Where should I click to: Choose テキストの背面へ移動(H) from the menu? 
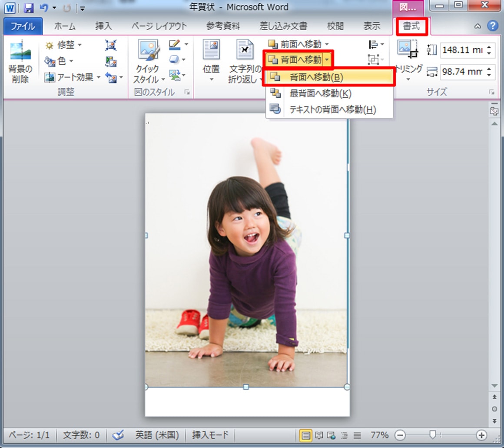click(329, 110)
